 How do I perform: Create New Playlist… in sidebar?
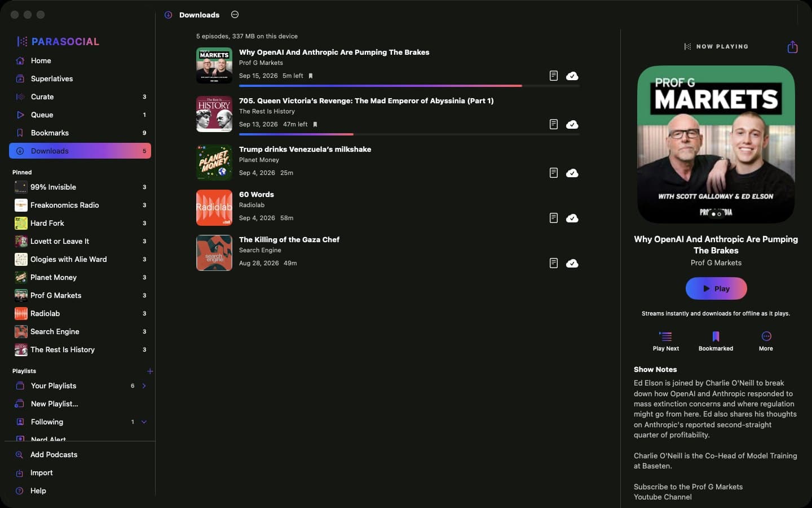click(80, 404)
